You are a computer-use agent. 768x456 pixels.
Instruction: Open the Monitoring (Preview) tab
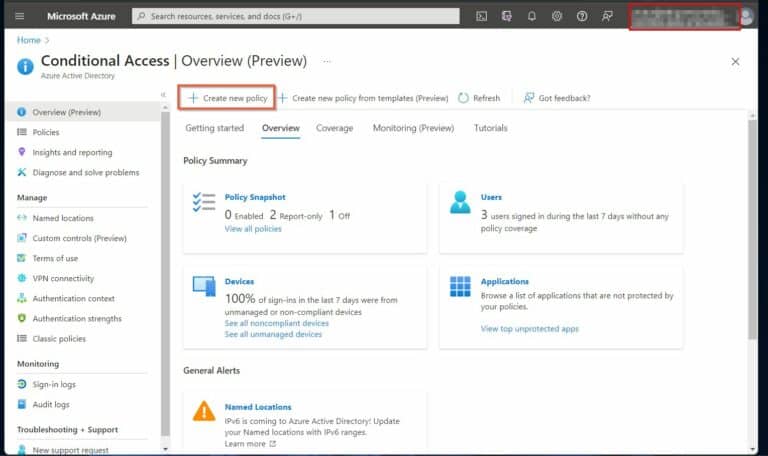pos(413,128)
